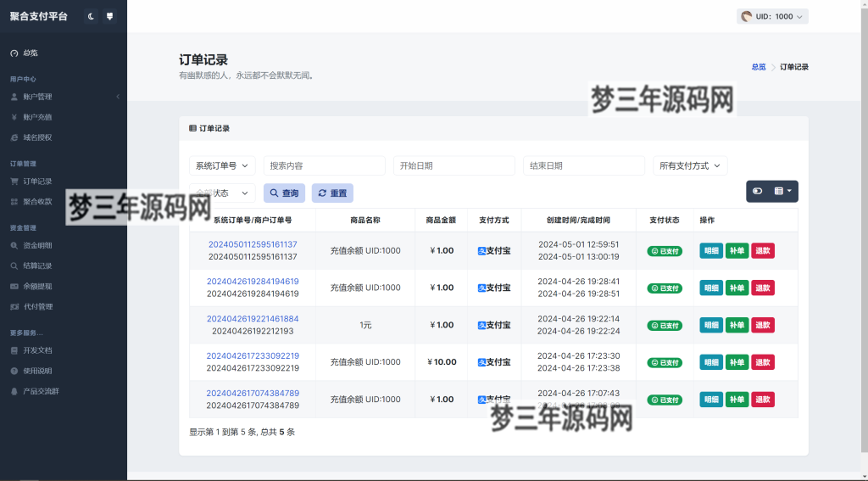The height and width of the screenshot is (481, 868).
Task: Click the shopping cart icon for 订单记录
Action: pos(14,182)
